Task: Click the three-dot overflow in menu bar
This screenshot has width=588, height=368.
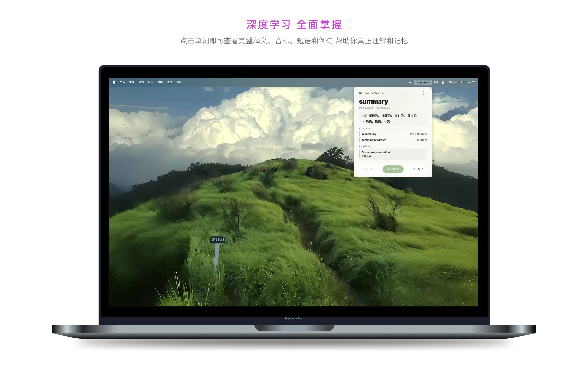Action: 410,82
